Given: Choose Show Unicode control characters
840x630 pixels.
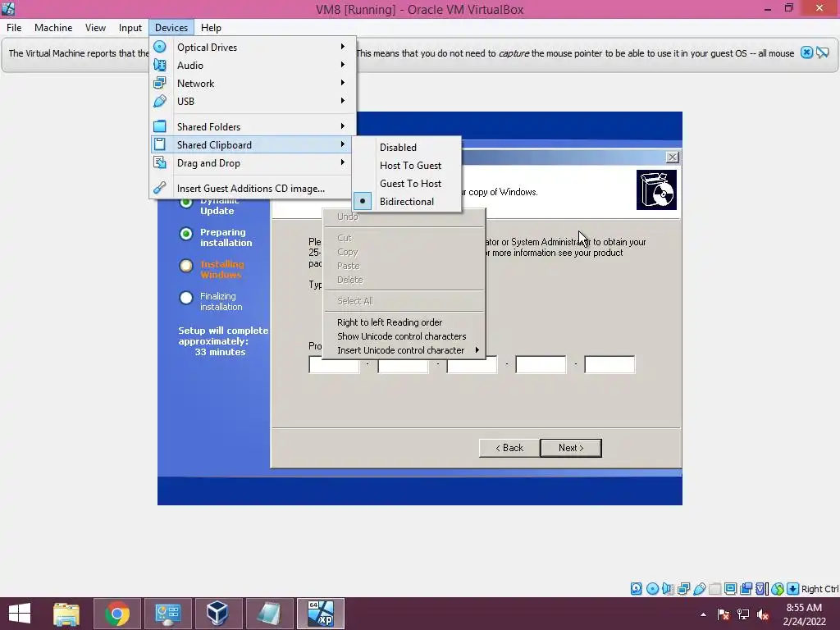Looking at the screenshot, I should [404, 336].
